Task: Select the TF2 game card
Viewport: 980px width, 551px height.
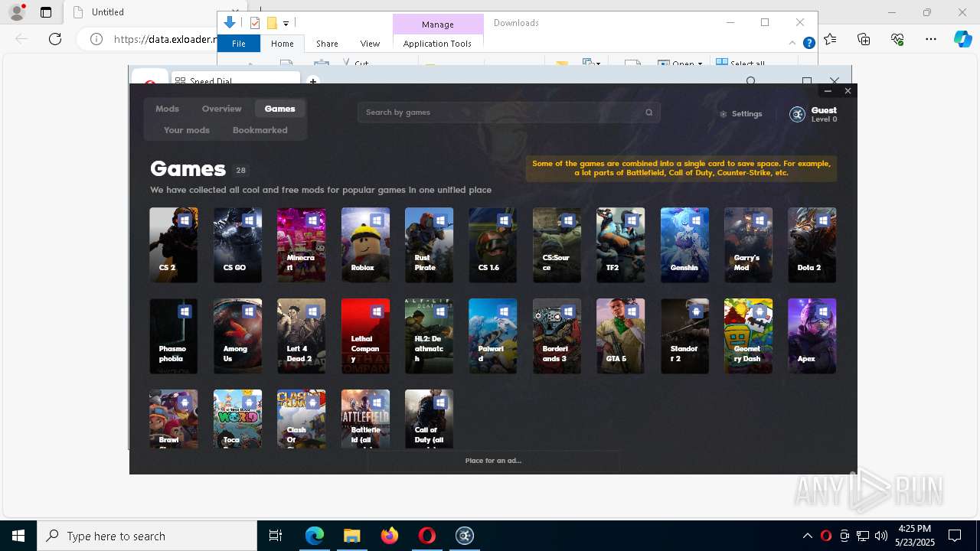Action: [620, 245]
